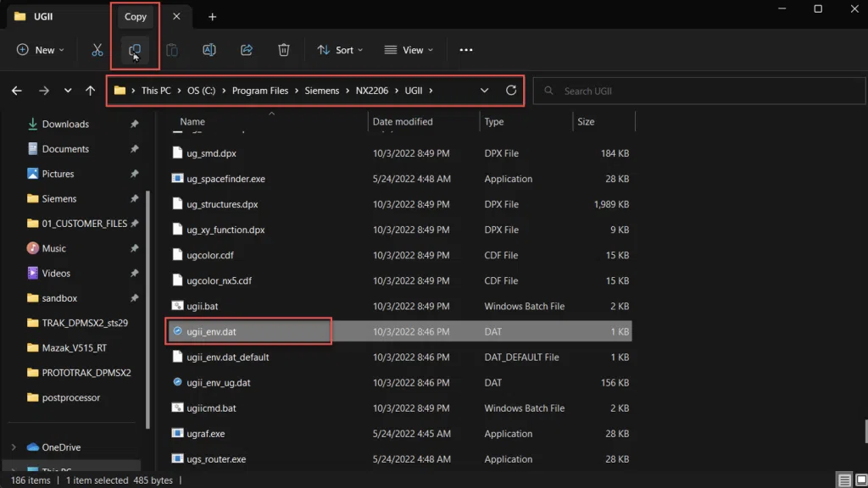Click the ugraf.exe application icon

point(177,433)
